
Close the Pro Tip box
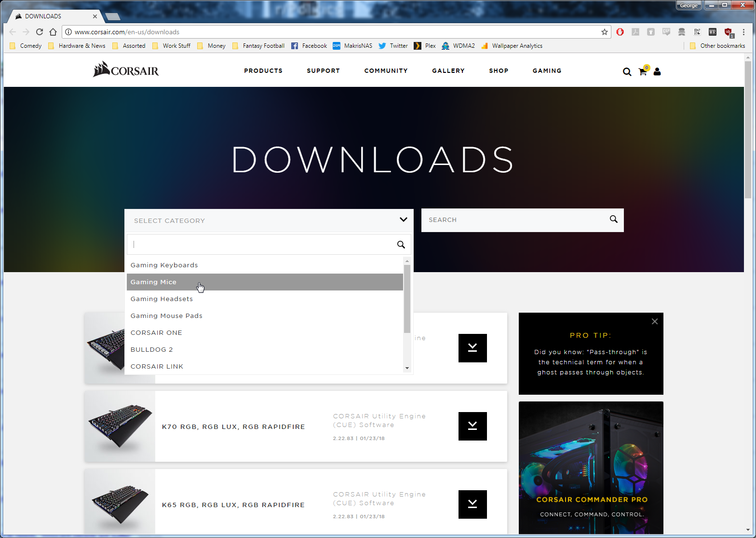point(654,321)
